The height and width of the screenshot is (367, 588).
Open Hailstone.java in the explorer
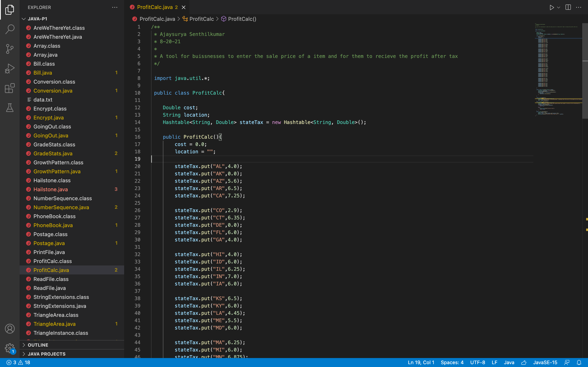click(x=51, y=189)
